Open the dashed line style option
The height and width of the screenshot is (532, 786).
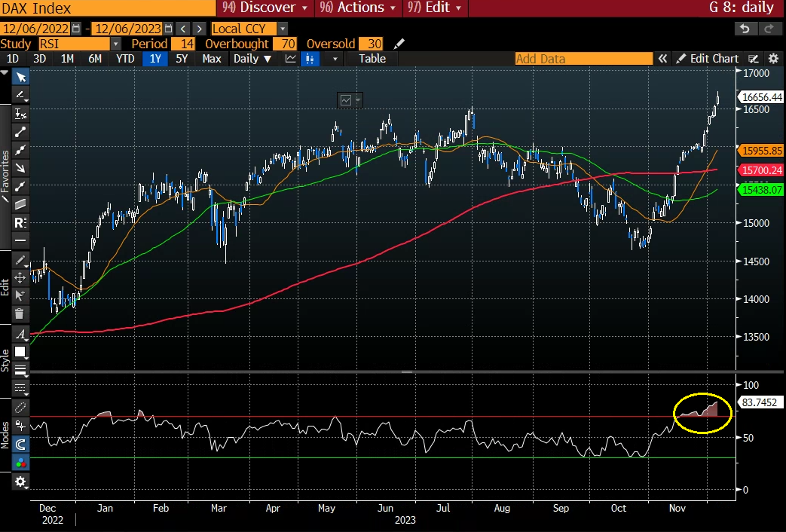20,388
